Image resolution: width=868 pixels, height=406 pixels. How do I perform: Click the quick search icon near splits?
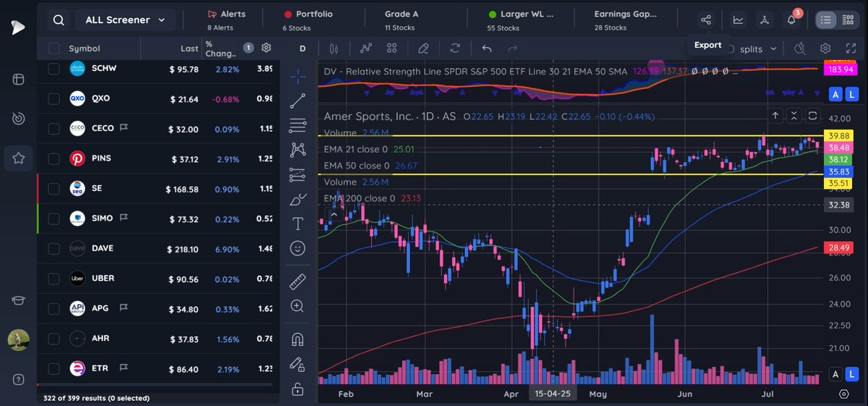799,48
